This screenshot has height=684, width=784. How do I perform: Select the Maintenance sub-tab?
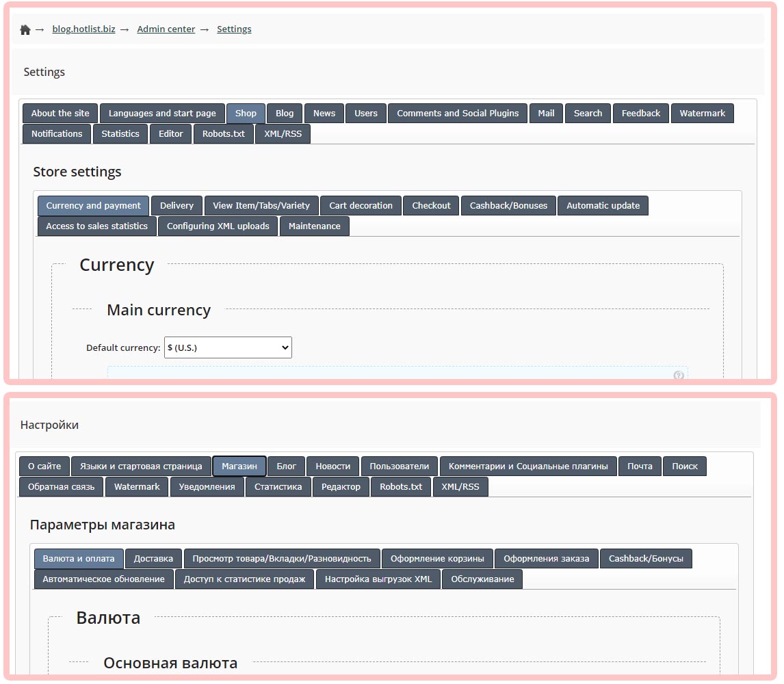tap(314, 226)
